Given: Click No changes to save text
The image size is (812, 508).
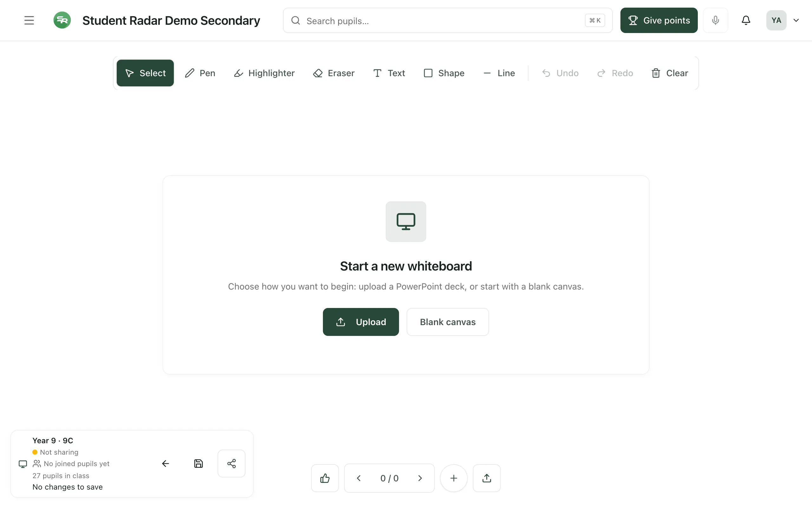Looking at the screenshot, I should (x=68, y=487).
